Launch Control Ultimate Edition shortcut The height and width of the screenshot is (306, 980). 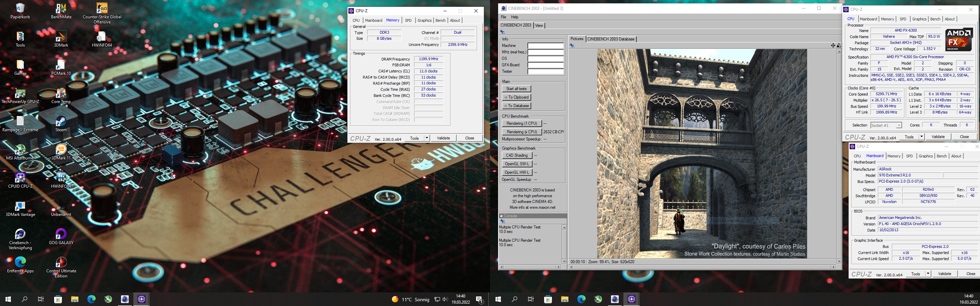coord(61,267)
